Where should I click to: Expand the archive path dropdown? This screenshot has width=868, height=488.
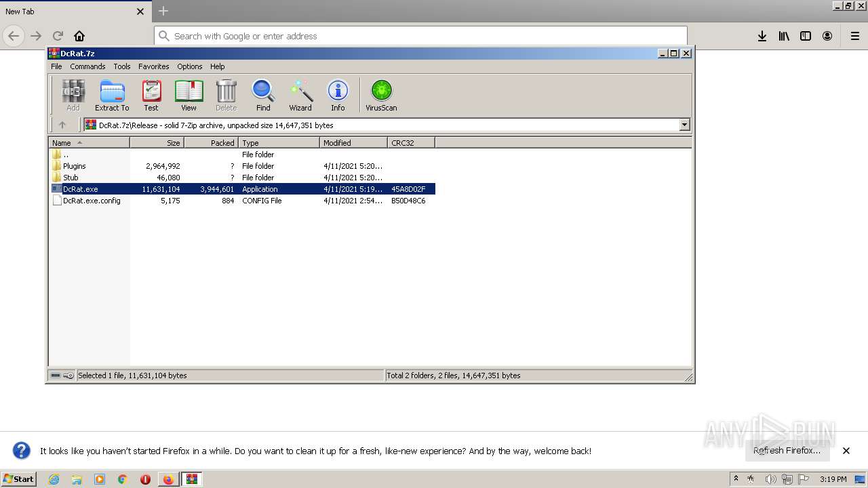[x=684, y=125]
